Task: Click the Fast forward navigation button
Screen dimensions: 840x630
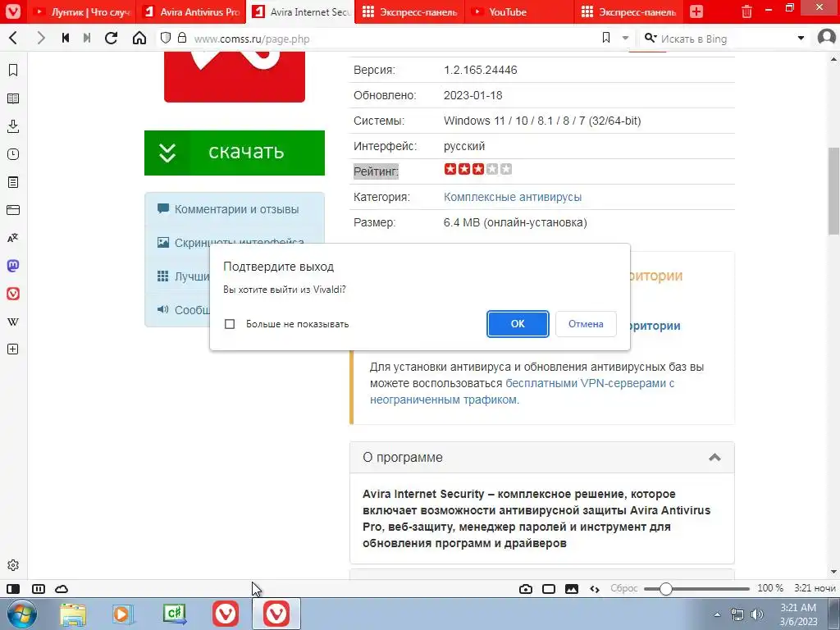Action: (x=87, y=38)
